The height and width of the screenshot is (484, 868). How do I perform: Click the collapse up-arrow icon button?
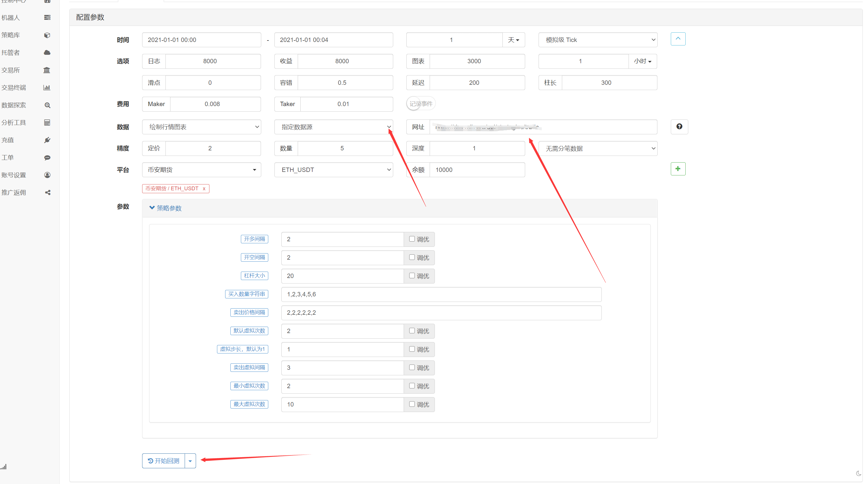pyautogui.click(x=678, y=39)
